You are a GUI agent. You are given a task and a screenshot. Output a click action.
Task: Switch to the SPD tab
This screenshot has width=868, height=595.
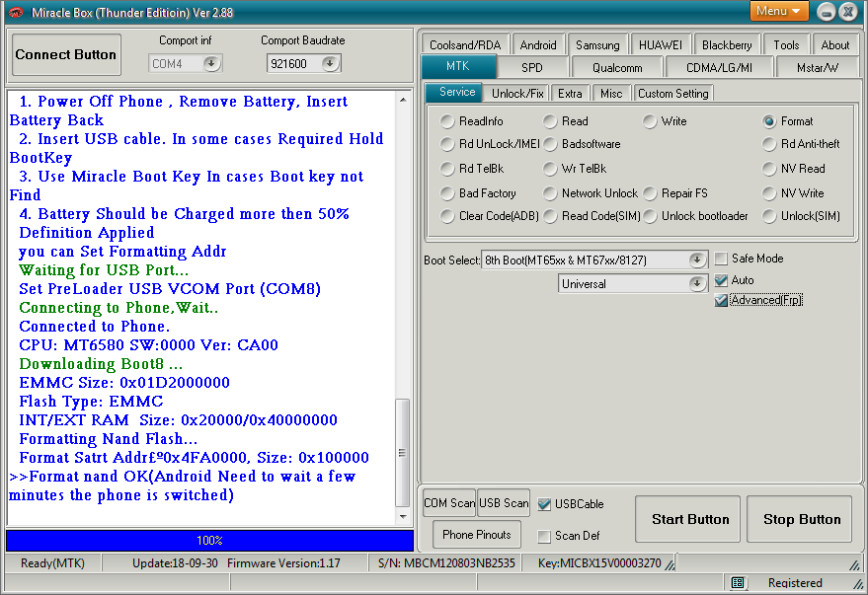coord(532,67)
